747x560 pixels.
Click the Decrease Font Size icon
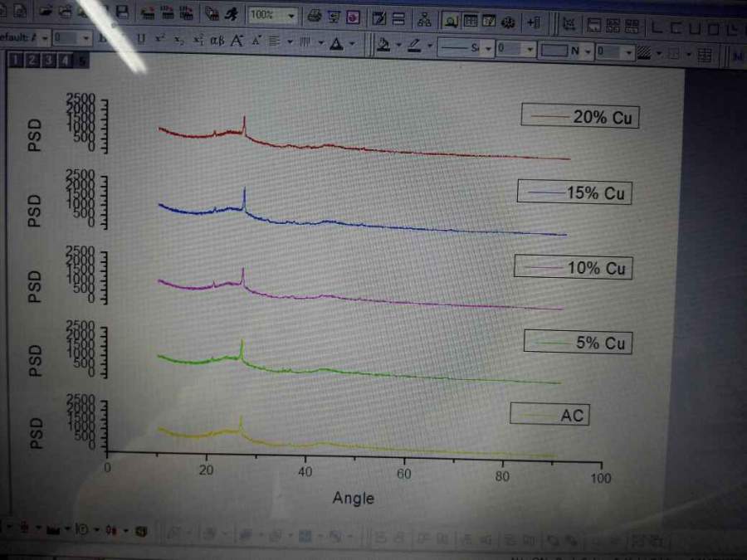(x=256, y=41)
